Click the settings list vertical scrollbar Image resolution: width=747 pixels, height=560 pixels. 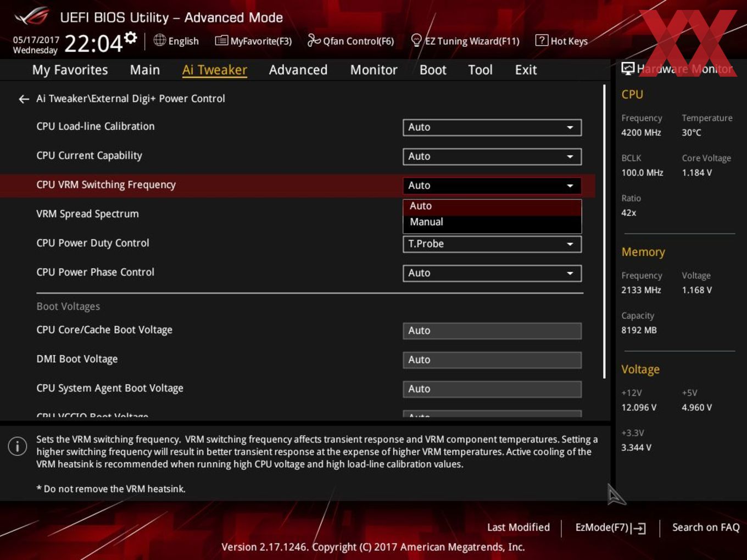[604, 231]
